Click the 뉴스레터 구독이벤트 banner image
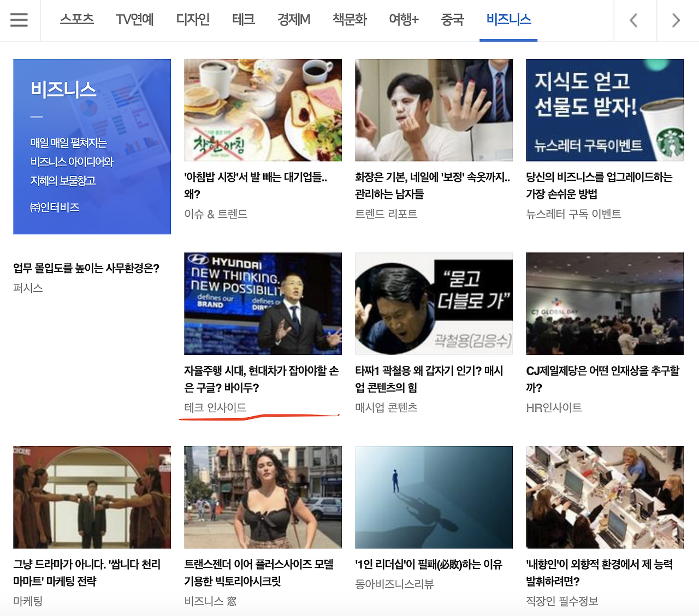 click(605, 110)
